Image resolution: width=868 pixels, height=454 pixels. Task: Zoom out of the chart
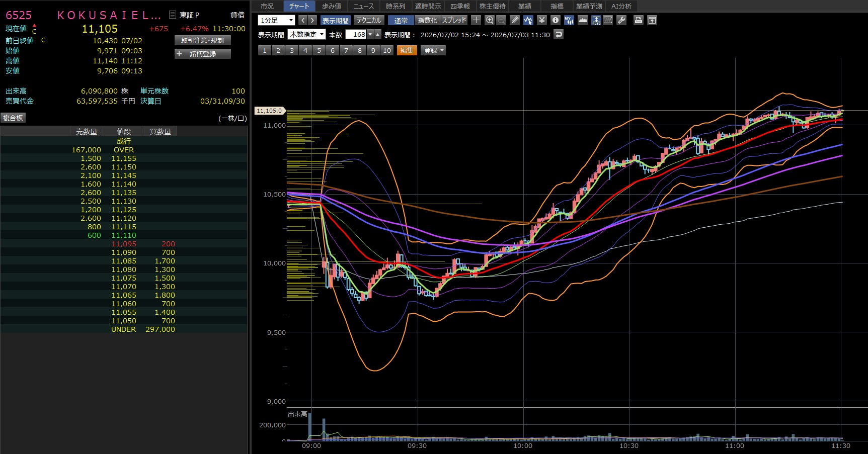502,20
